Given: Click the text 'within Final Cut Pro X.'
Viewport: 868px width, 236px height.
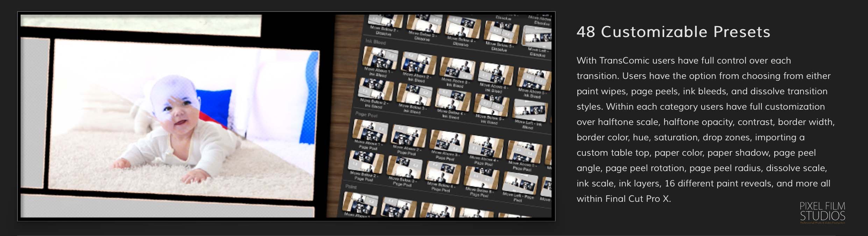Looking at the screenshot, I should 624,199.
